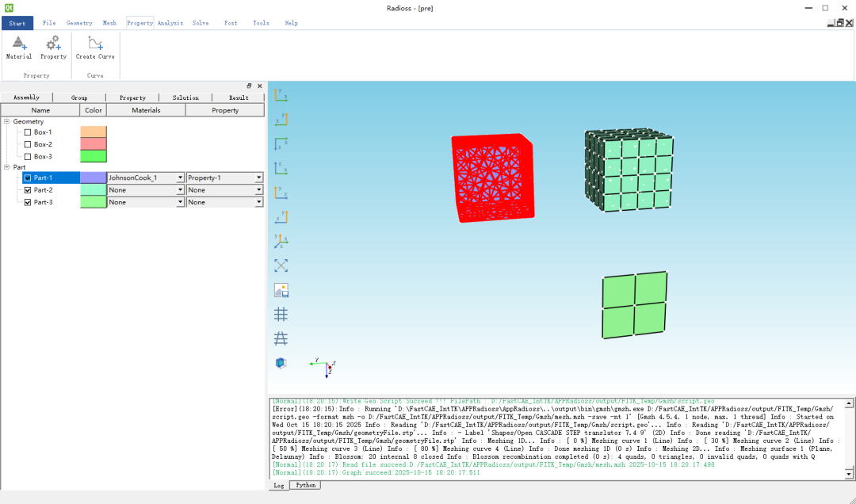Open the Geometry ribbon tab
Viewport: 856px width, 504px height.
tap(79, 23)
